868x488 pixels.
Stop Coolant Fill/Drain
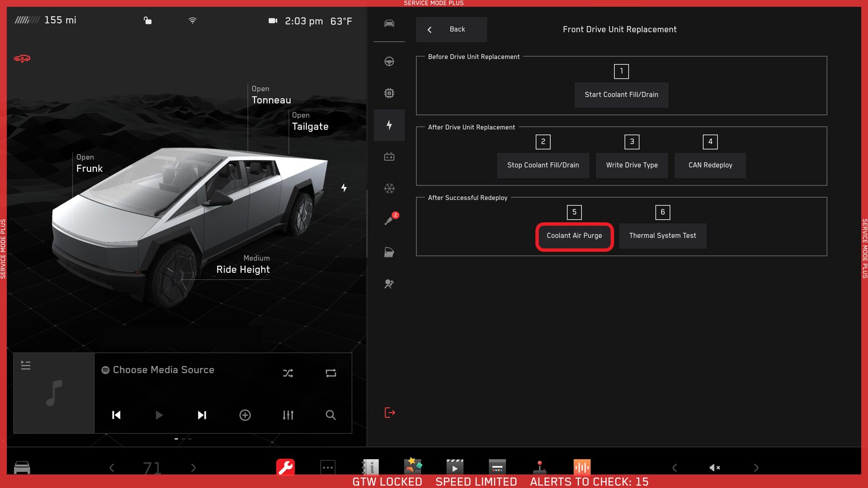pos(543,165)
